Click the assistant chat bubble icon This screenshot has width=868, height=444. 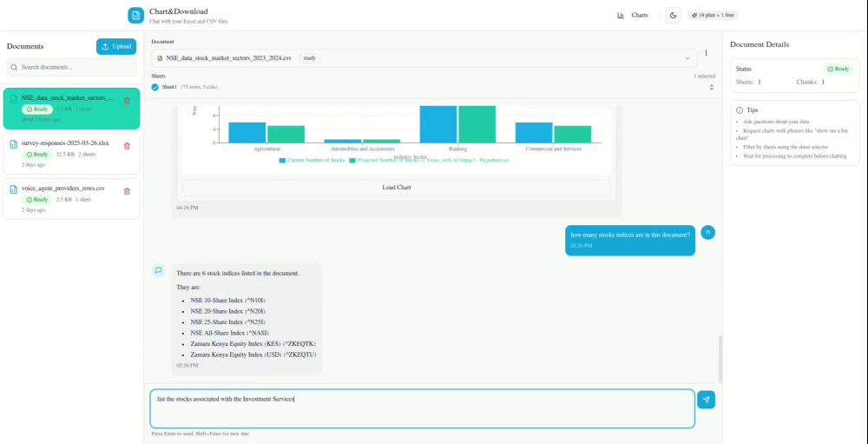pyautogui.click(x=158, y=270)
